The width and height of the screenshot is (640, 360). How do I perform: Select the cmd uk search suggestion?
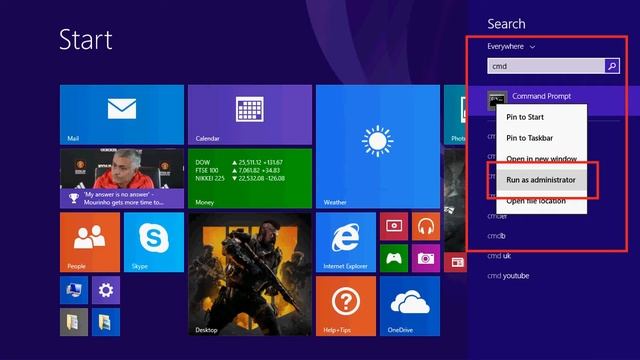click(x=499, y=256)
